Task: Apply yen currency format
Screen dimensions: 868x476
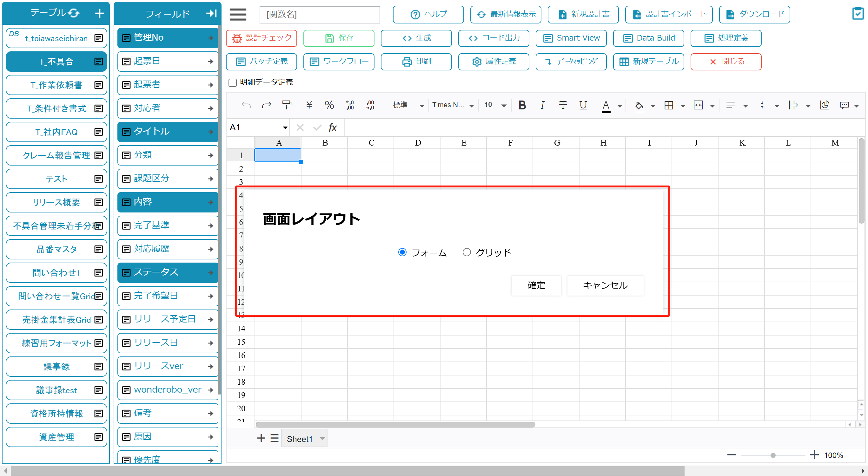Action: coord(309,105)
